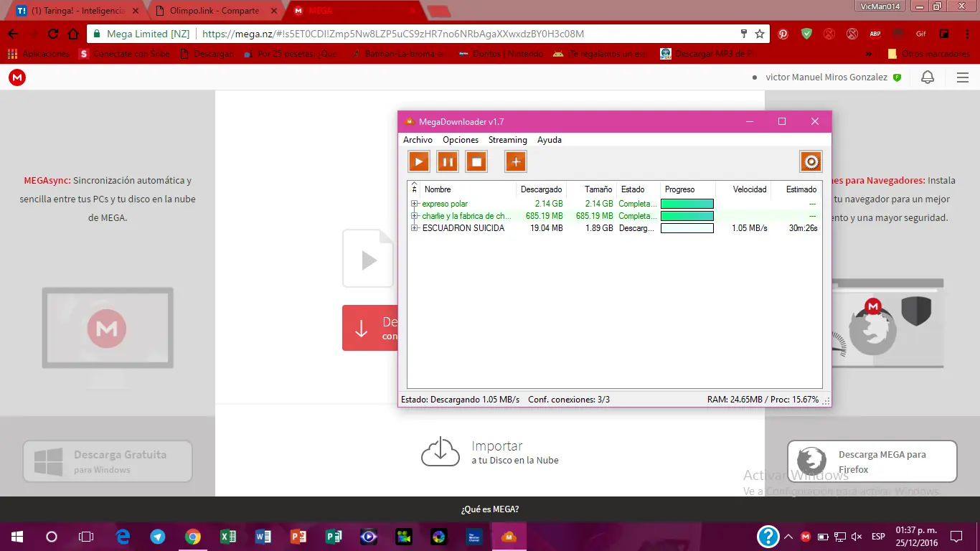The height and width of the screenshot is (551, 980).
Task: Start downloads with the MegaDownloader play button
Action: (419, 161)
